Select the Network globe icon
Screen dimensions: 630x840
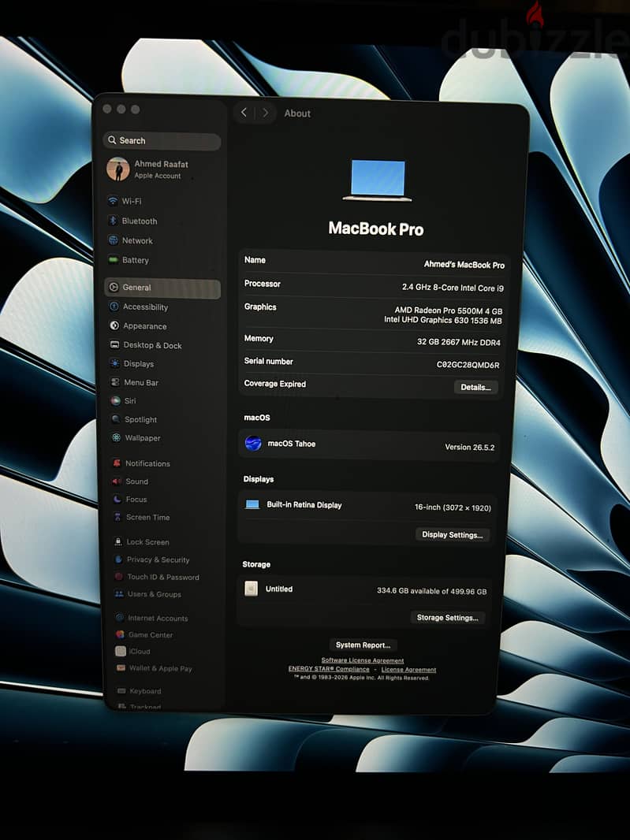pyautogui.click(x=113, y=240)
